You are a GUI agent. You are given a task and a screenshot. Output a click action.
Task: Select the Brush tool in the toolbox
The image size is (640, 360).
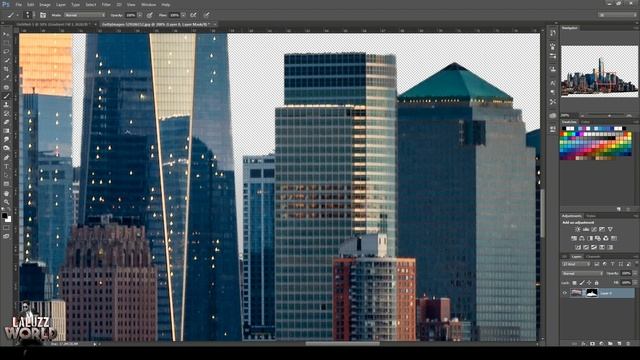(6, 96)
